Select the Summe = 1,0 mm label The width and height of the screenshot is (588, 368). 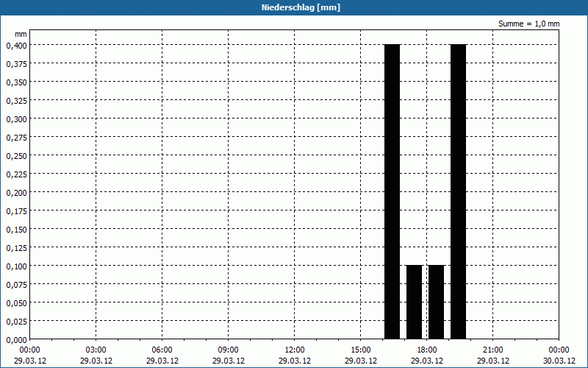[528, 24]
